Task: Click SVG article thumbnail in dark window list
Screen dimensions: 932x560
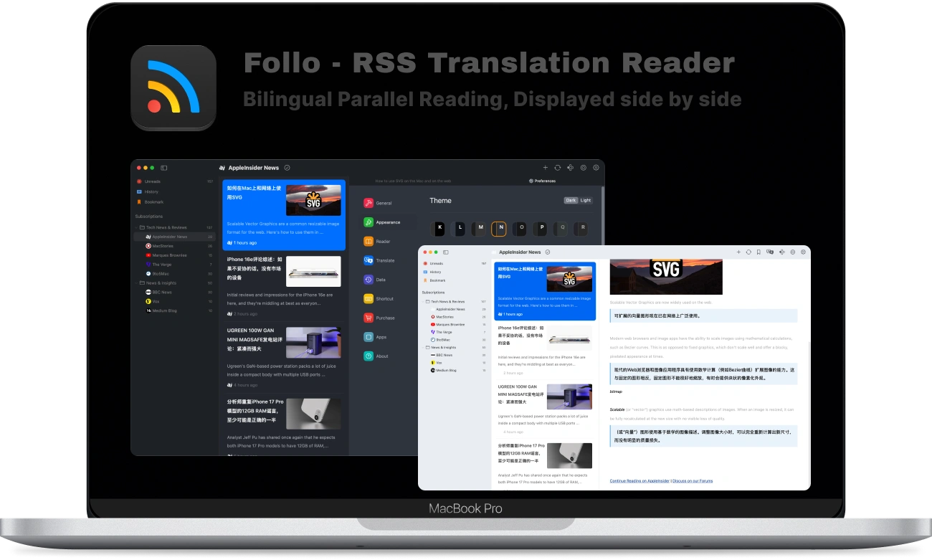Action: click(313, 200)
